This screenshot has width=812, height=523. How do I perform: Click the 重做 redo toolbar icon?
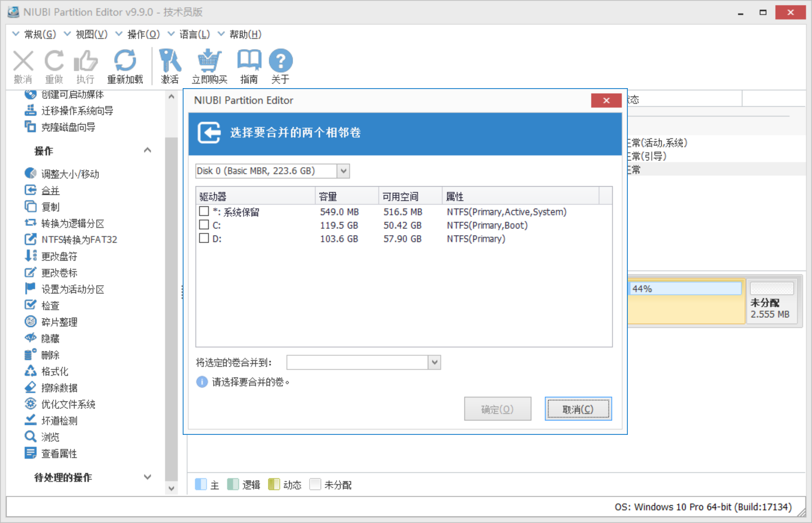(54, 61)
